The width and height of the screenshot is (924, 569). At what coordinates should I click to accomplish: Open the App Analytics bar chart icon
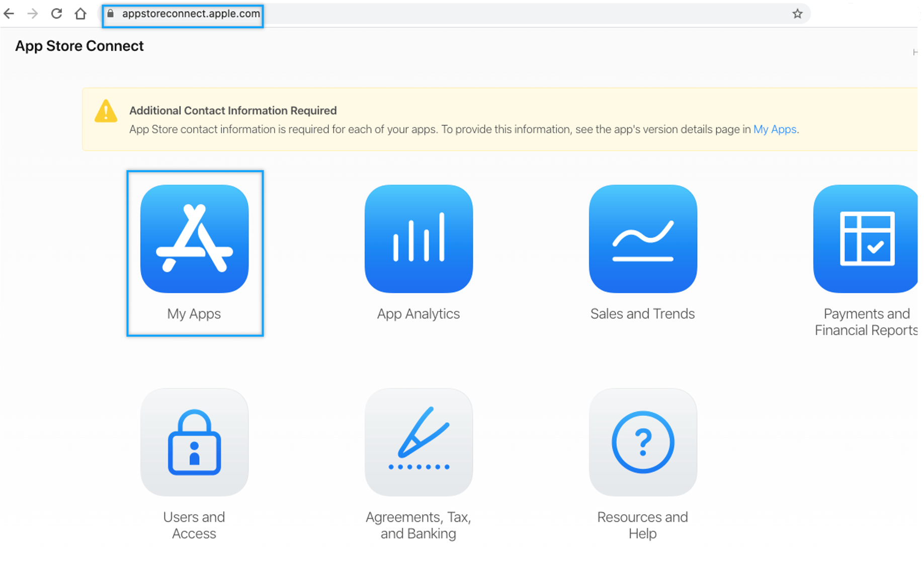pos(418,238)
